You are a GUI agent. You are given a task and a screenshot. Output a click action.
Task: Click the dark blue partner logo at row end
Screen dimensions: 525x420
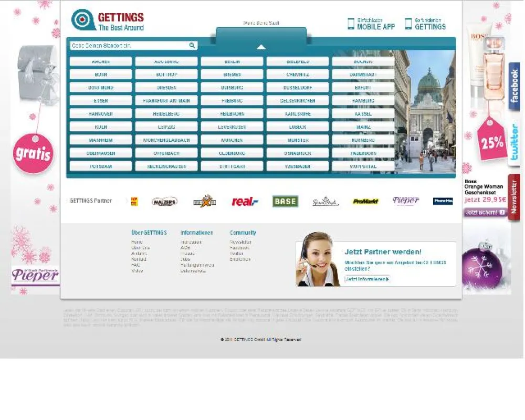tap(443, 201)
